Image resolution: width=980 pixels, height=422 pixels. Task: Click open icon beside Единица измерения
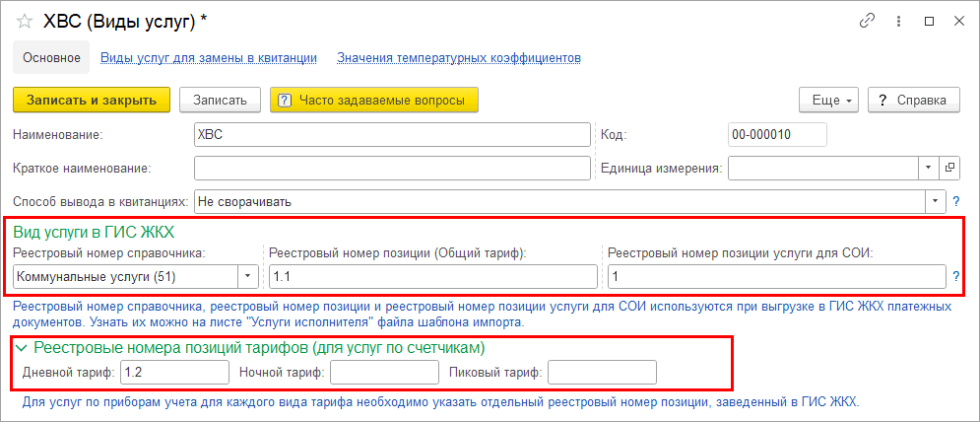[x=948, y=168]
